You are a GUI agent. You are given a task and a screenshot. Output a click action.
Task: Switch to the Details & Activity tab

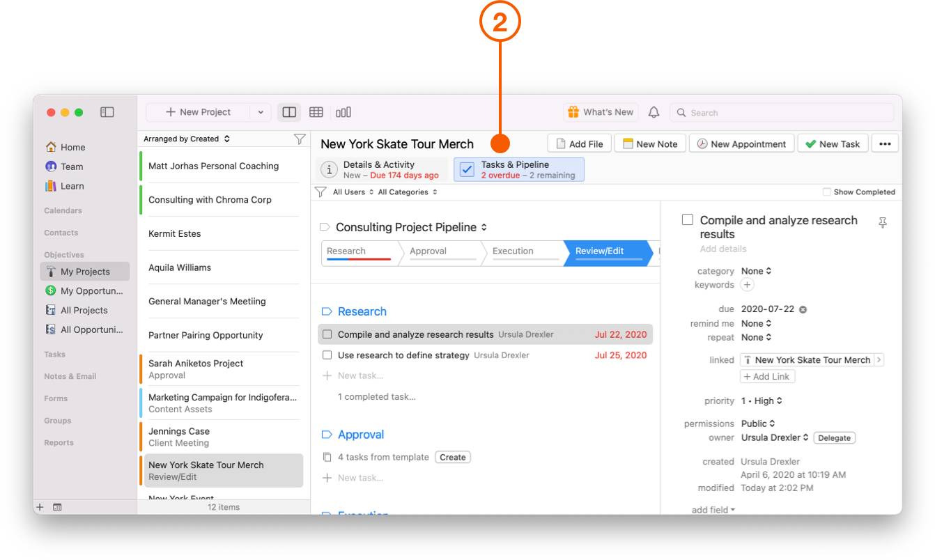click(381, 169)
